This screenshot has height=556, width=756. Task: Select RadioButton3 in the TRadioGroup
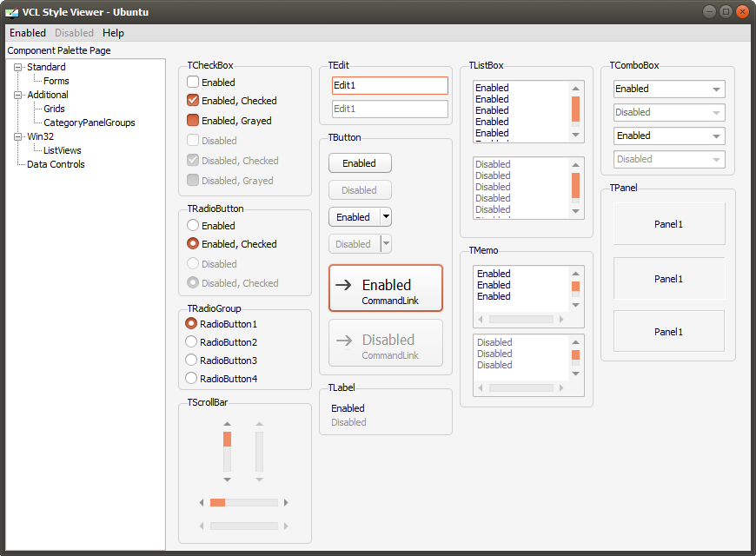191,361
